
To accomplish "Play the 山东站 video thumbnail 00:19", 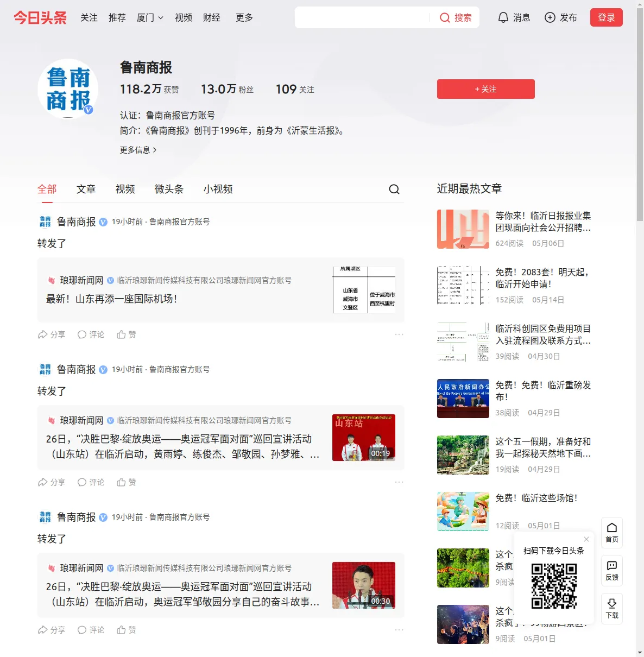I will (364, 438).
